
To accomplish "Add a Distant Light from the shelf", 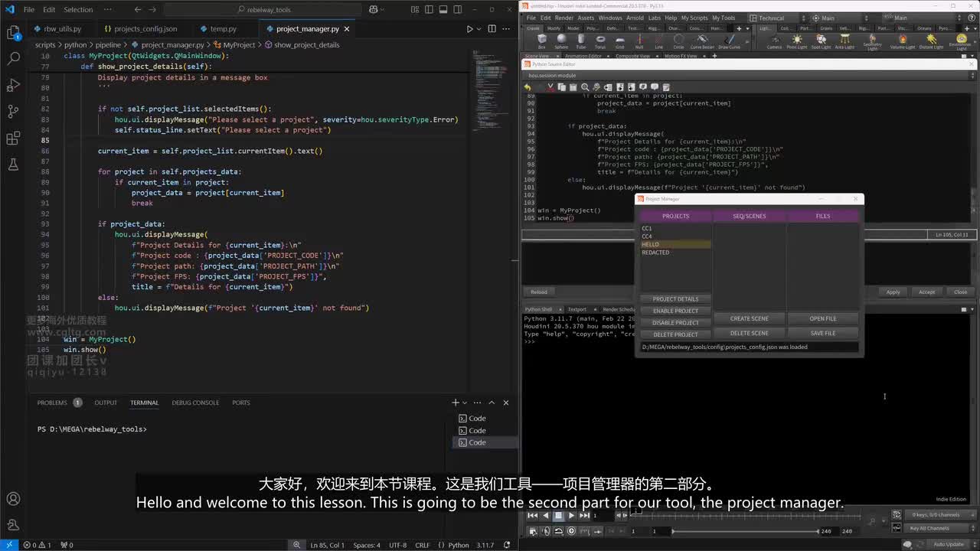I will pos(931,41).
